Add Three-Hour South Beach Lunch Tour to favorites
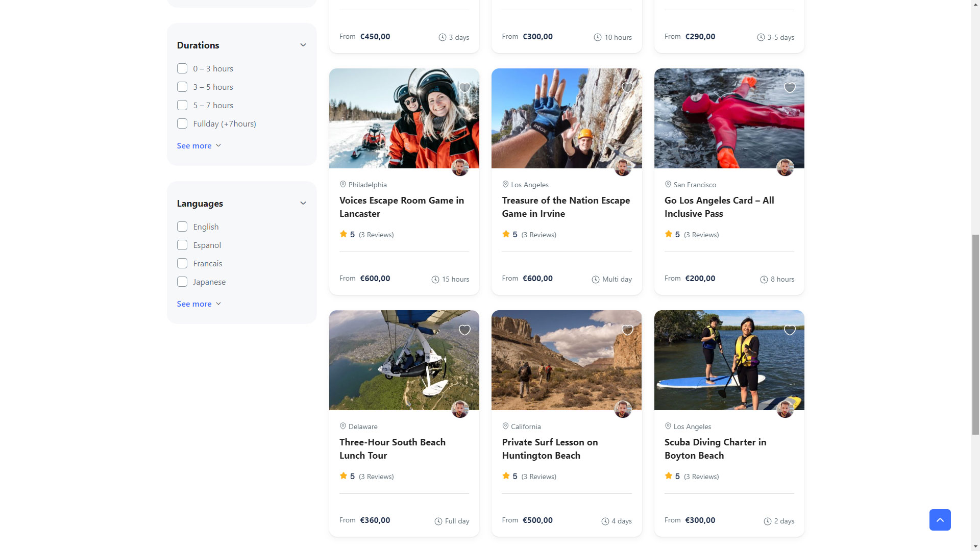 464,330
